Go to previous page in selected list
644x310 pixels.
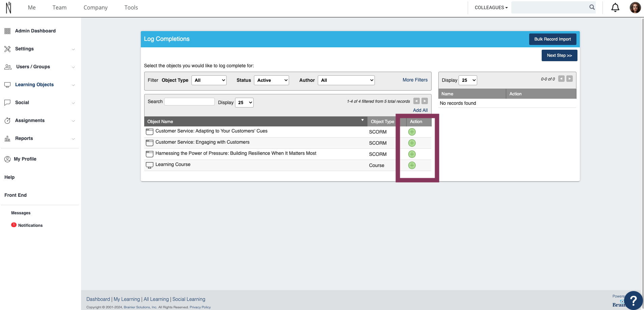561,79
